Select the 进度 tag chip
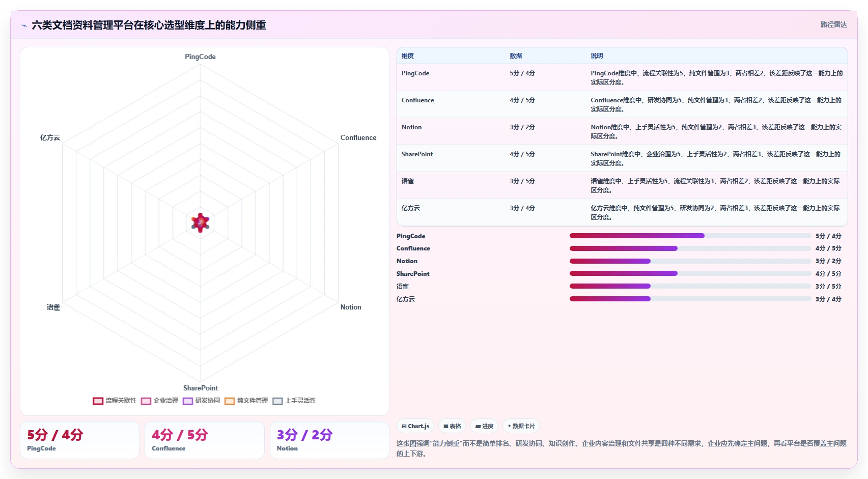The height and width of the screenshot is (479, 868). pos(484,426)
